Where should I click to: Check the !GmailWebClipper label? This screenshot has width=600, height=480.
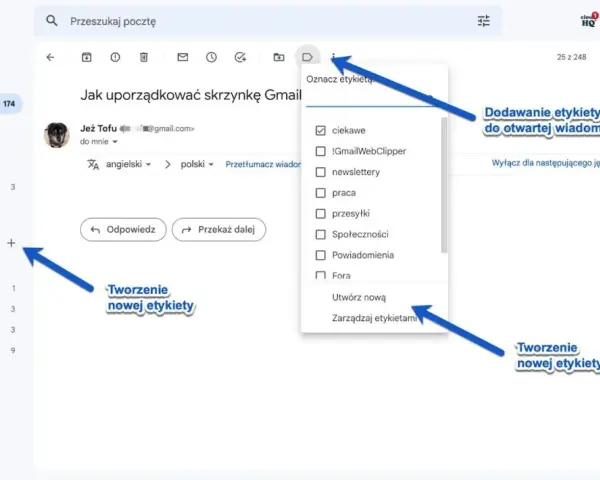tap(321, 151)
